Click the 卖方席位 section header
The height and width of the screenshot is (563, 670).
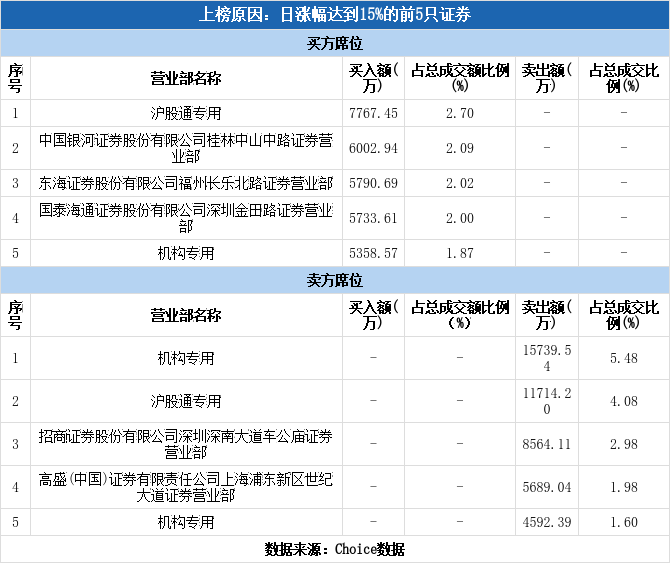[335, 280]
